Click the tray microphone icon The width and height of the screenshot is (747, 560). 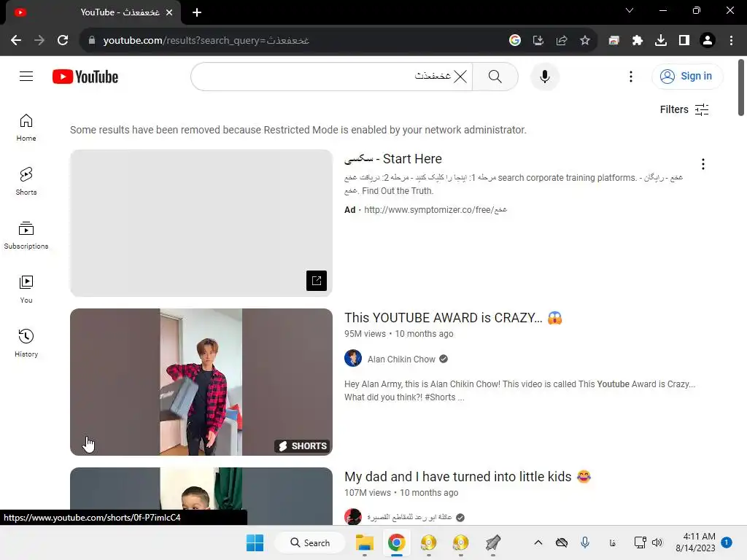click(x=585, y=542)
